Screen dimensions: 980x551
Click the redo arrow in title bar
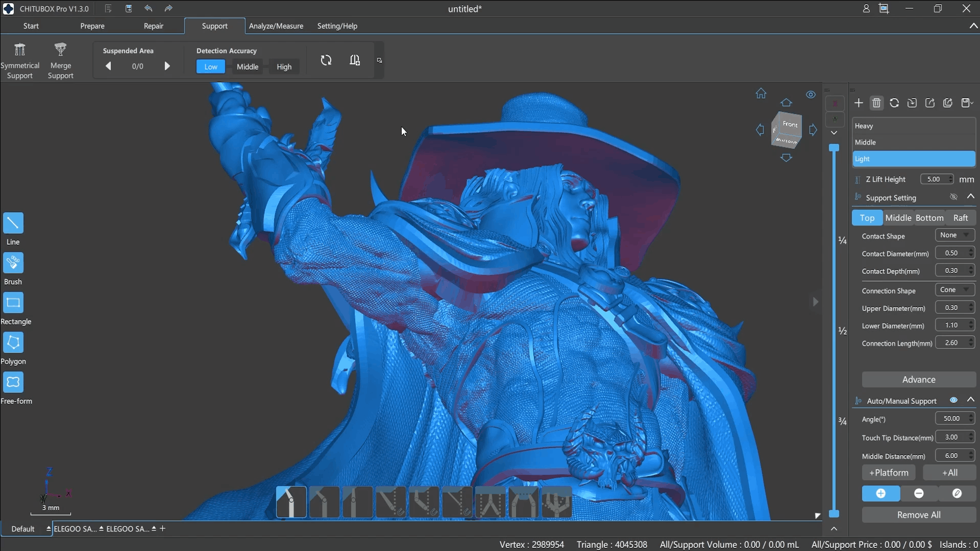pyautogui.click(x=168, y=8)
